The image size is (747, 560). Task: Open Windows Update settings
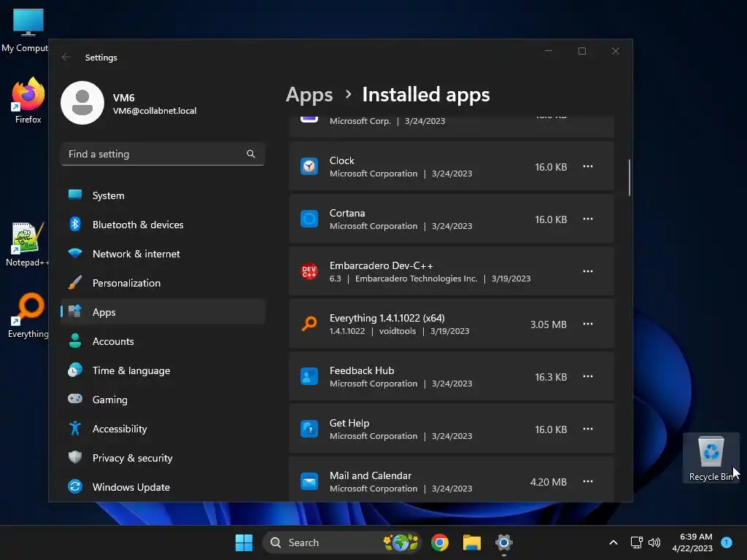tap(163, 487)
